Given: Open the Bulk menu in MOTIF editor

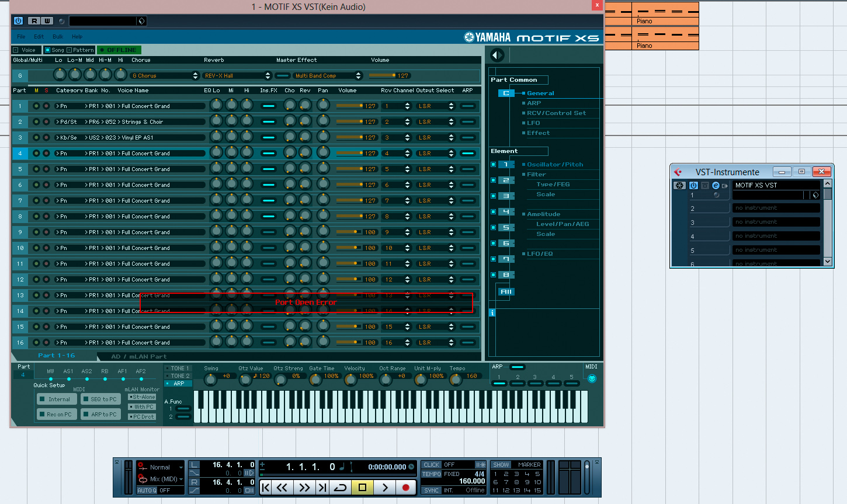Looking at the screenshot, I should click(58, 36).
